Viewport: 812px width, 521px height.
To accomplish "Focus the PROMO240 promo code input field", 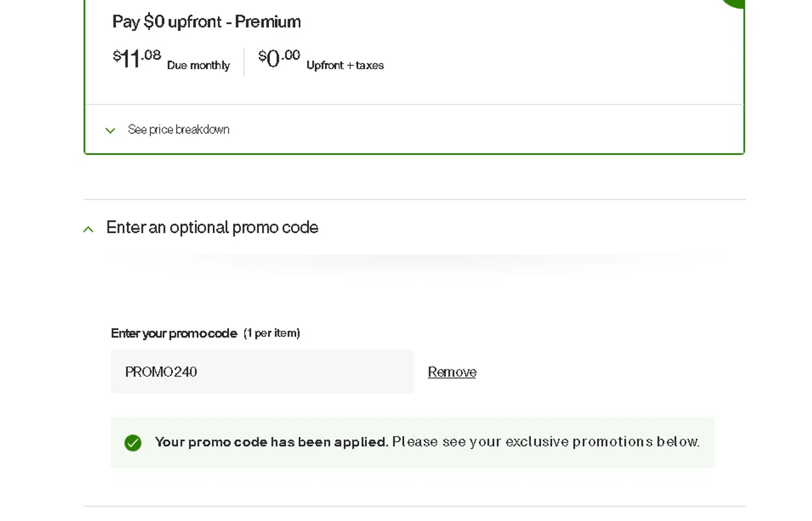I will coord(262,372).
